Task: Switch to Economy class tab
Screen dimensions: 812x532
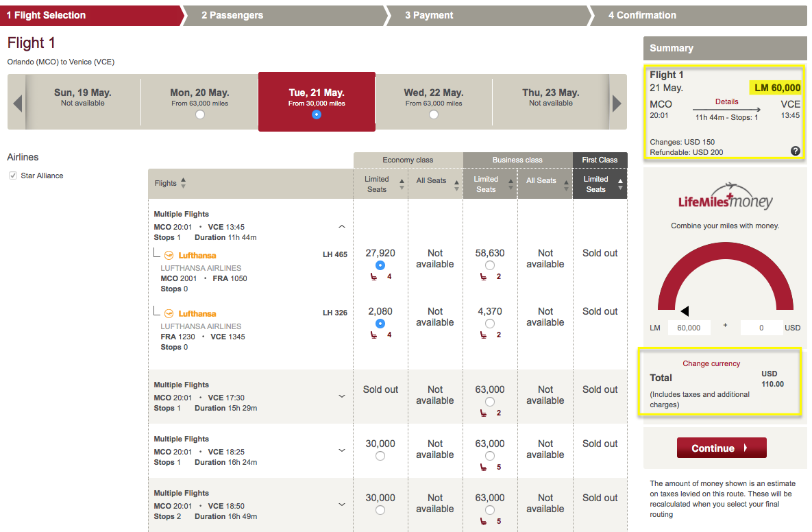Action: (x=408, y=160)
